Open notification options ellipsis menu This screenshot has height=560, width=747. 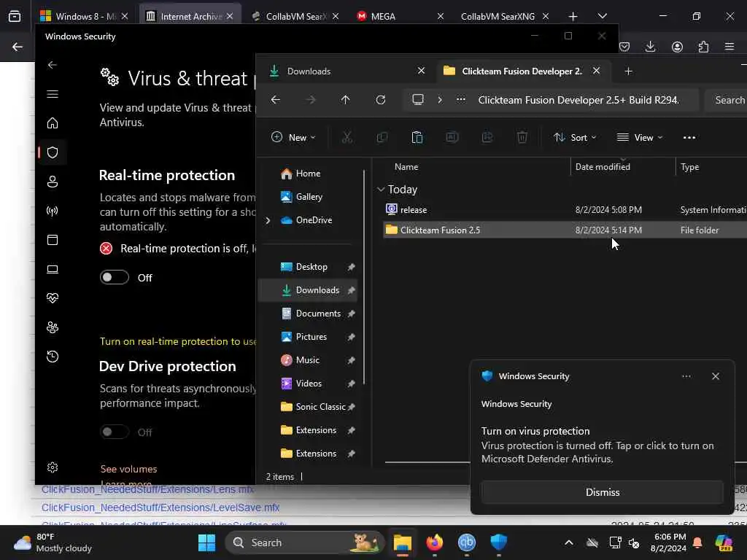(686, 376)
